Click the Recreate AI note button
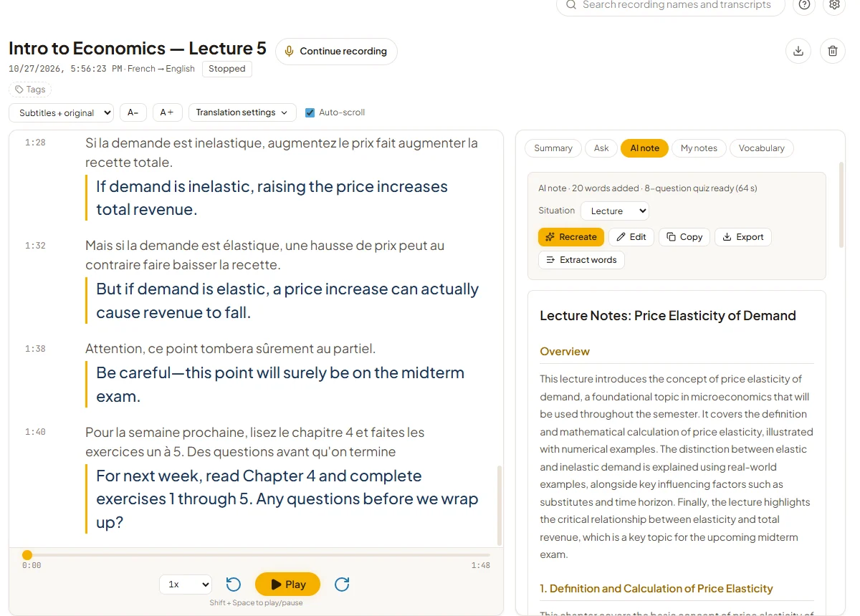 pyautogui.click(x=571, y=237)
